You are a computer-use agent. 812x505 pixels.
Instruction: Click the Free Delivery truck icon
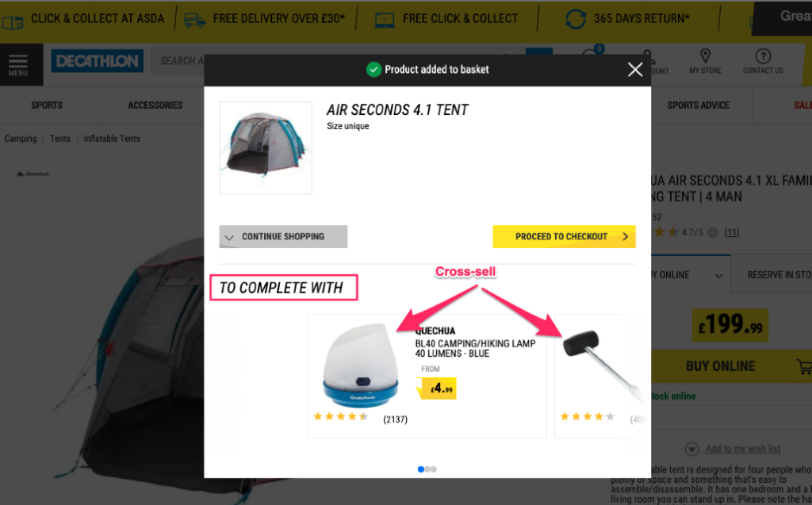coord(195,21)
